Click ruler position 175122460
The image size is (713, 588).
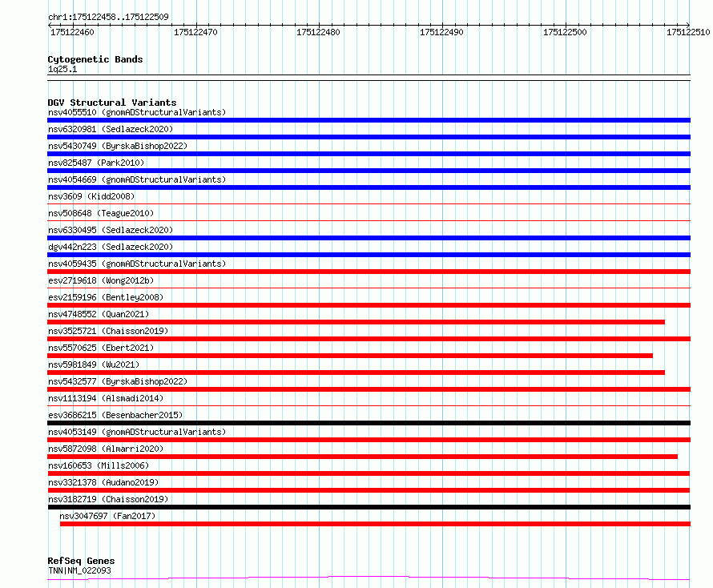[x=72, y=32]
